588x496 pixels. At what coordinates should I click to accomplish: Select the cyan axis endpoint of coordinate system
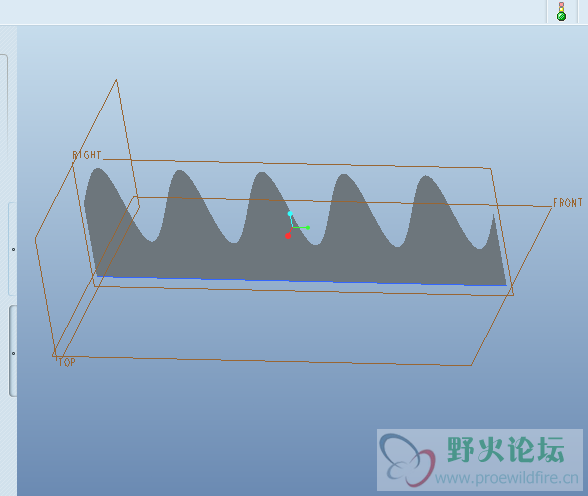pos(290,214)
